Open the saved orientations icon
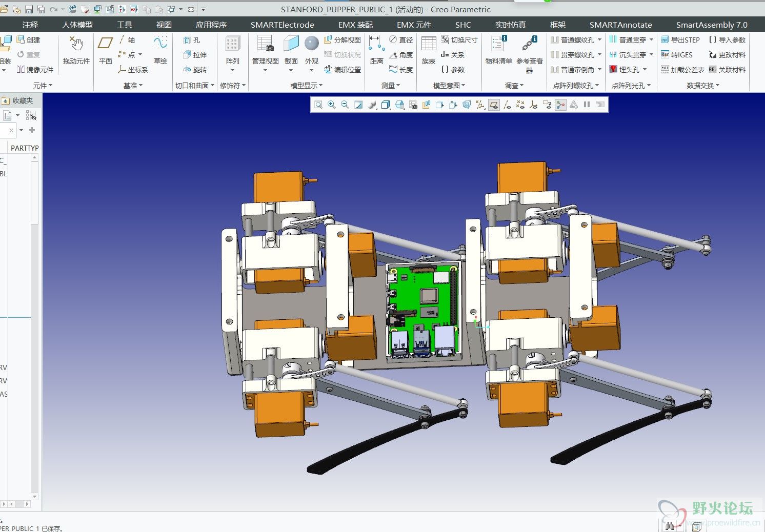The height and width of the screenshot is (532, 765). pyautogui.click(x=399, y=105)
